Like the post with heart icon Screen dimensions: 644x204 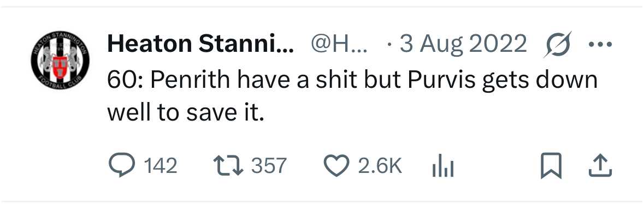pyautogui.click(x=336, y=166)
